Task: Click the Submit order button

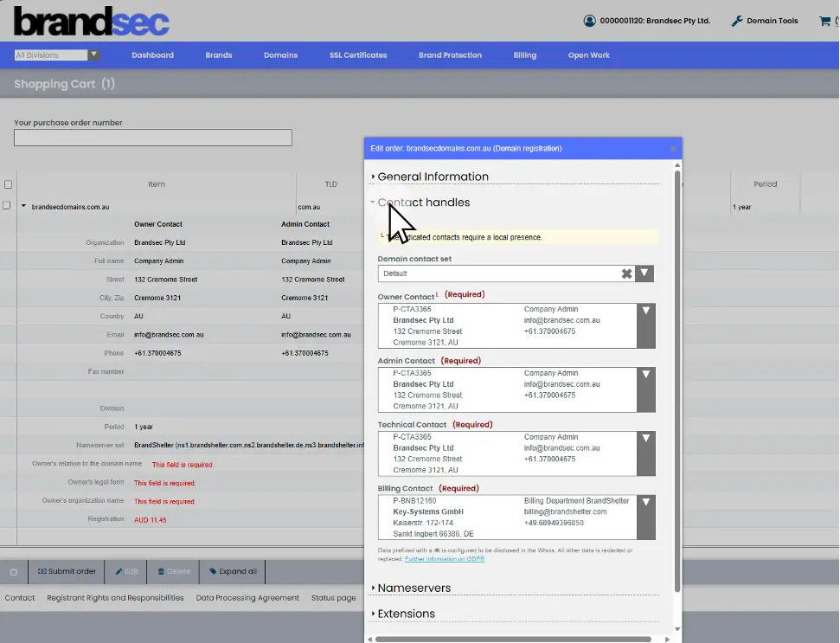Action: pyautogui.click(x=67, y=572)
